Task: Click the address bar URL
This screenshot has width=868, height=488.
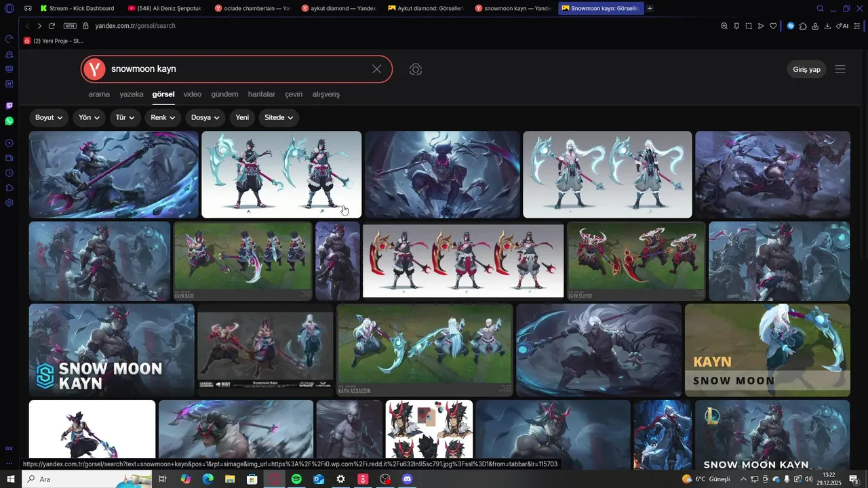Action: (x=136, y=26)
